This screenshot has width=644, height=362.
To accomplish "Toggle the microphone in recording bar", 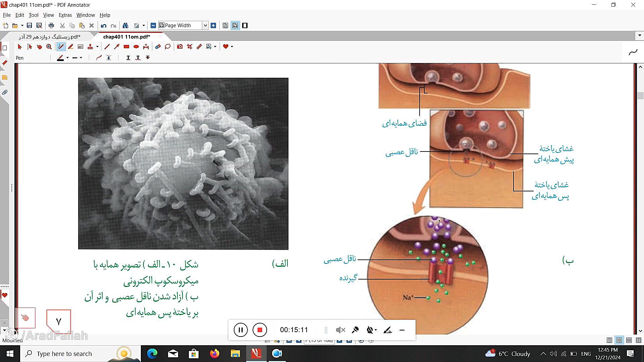I will (x=355, y=330).
